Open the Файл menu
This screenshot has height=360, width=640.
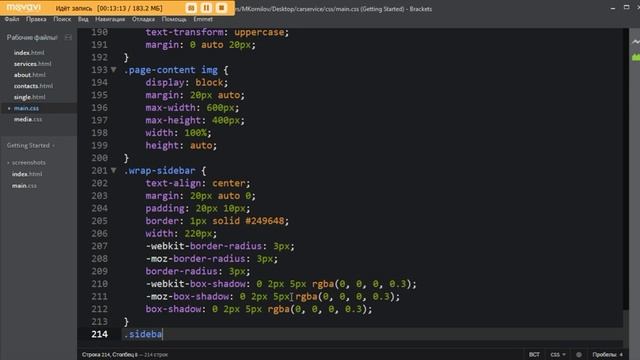coord(12,19)
